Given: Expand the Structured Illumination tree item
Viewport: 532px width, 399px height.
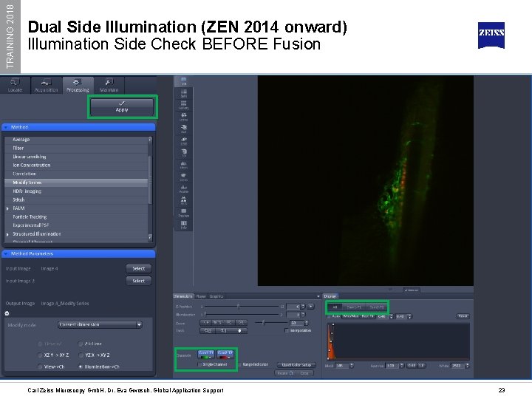Looking at the screenshot, I should [x=7, y=234].
